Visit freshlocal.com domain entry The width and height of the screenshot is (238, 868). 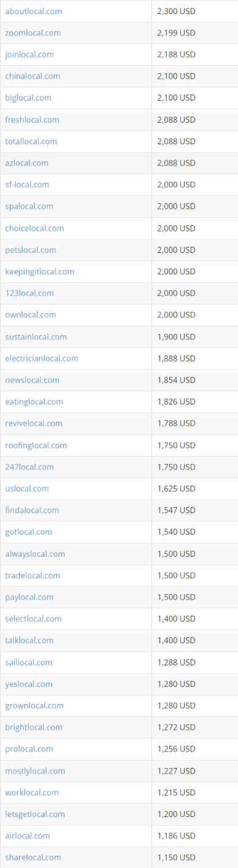pos(32,120)
